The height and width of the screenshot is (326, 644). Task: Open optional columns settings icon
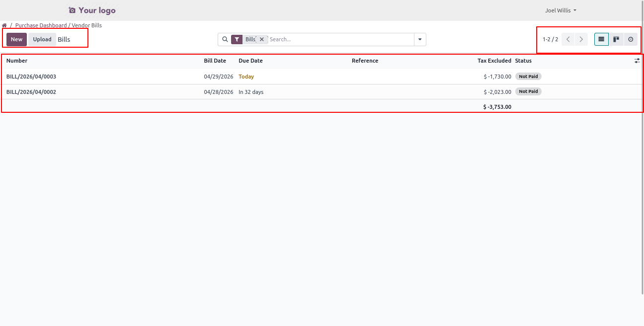pyautogui.click(x=637, y=61)
